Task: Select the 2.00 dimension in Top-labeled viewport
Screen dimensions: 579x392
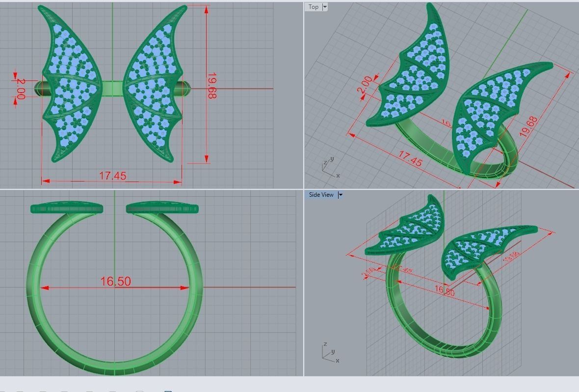Action: pyautogui.click(x=365, y=85)
